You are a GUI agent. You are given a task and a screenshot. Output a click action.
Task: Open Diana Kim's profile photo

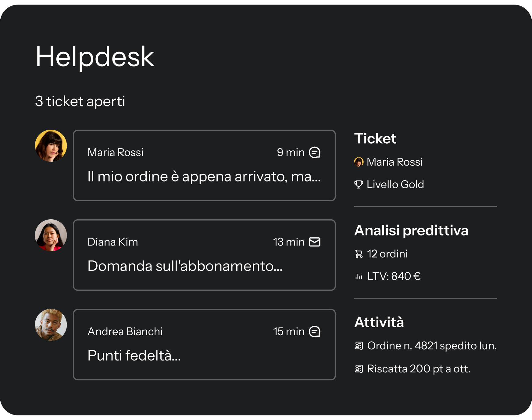point(51,235)
